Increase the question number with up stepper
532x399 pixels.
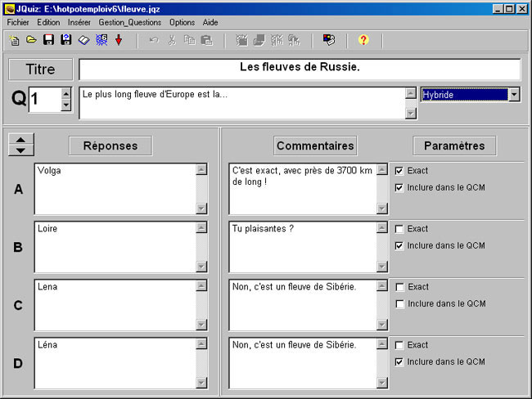pyautogui.click(x=66, y=93)
